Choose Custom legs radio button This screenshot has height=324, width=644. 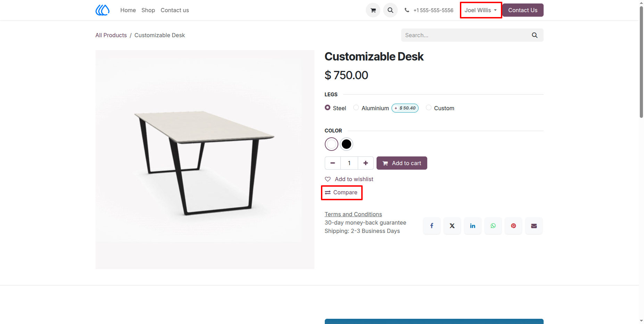tap(429, 108)
